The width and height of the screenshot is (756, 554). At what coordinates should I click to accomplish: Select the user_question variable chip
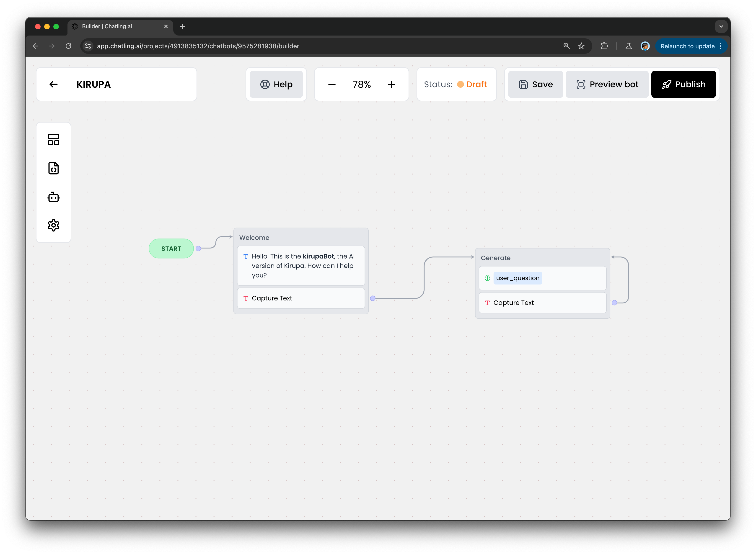(x=518, y=278)
